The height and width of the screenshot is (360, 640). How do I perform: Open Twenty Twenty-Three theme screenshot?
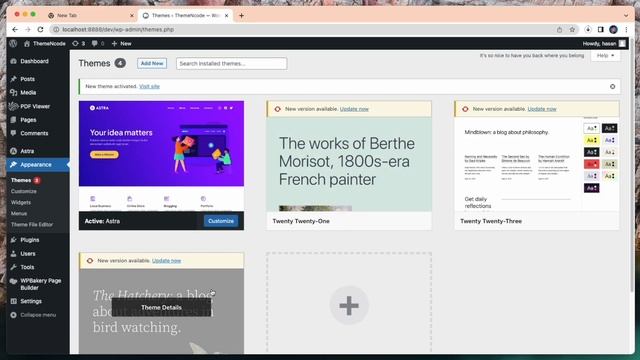537,164
